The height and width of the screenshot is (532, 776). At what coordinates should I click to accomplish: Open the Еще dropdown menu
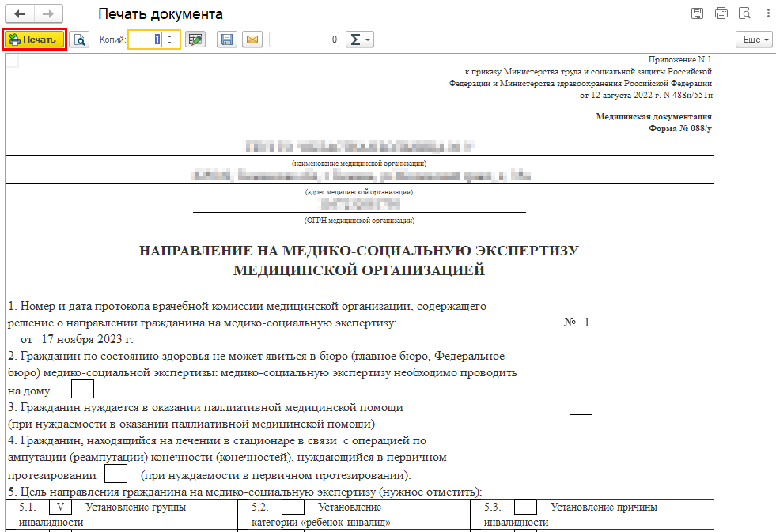tap(755, 40)
